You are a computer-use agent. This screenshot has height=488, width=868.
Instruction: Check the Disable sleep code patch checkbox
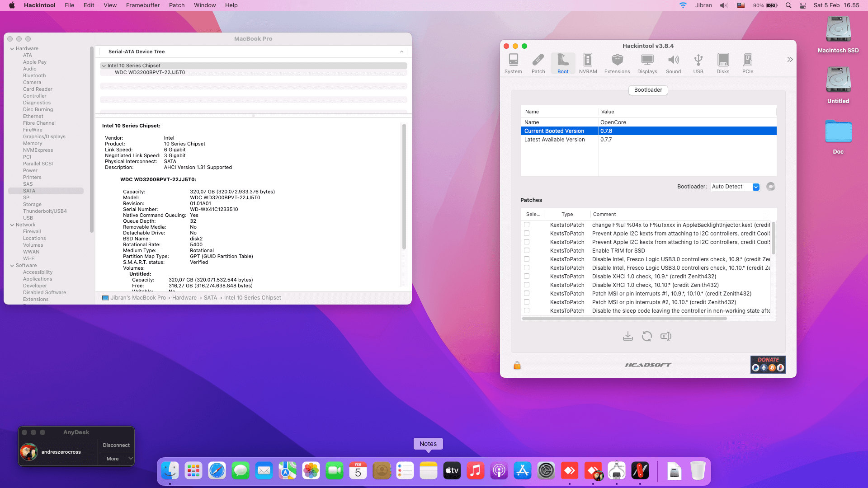(x=527, y=310)
